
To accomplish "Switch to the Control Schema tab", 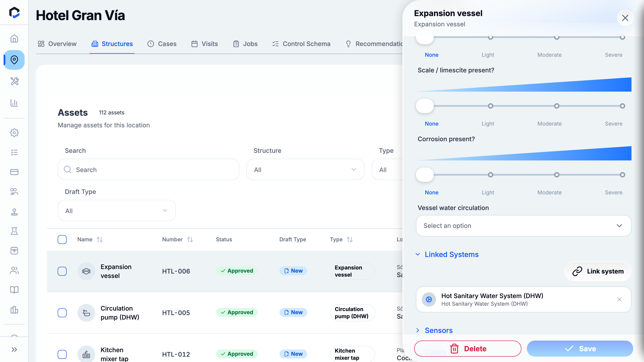I will (x=301, y=44).
